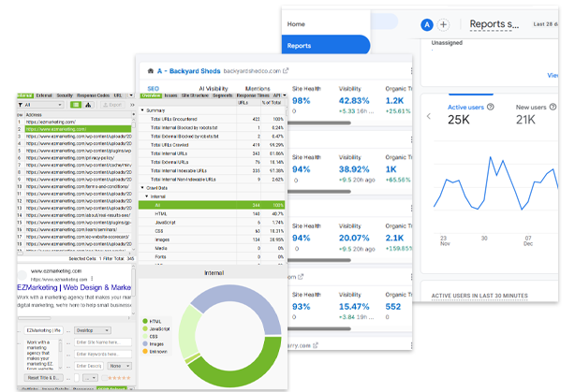Open the small dropdown next to Reset Title button
575x392 pixels.
pos(90,378)
